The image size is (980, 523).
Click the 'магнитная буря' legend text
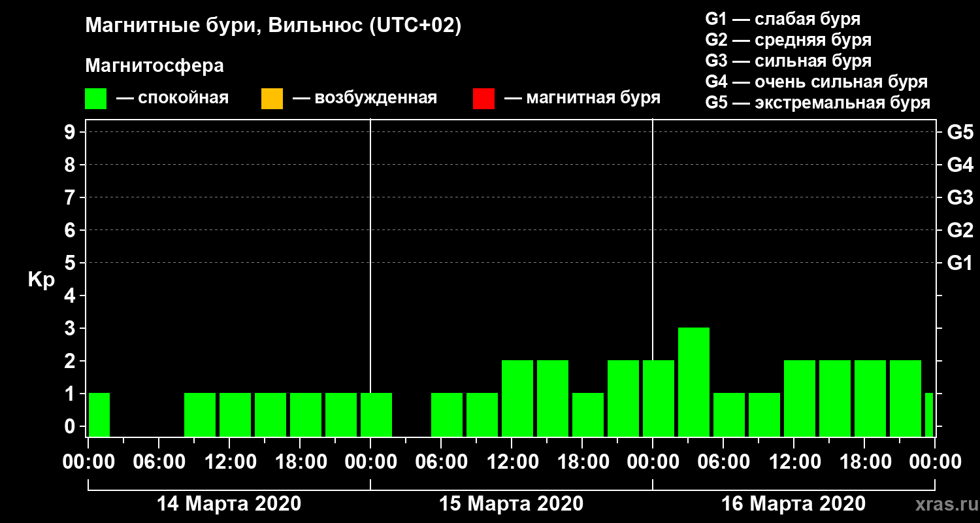point(593,98)
